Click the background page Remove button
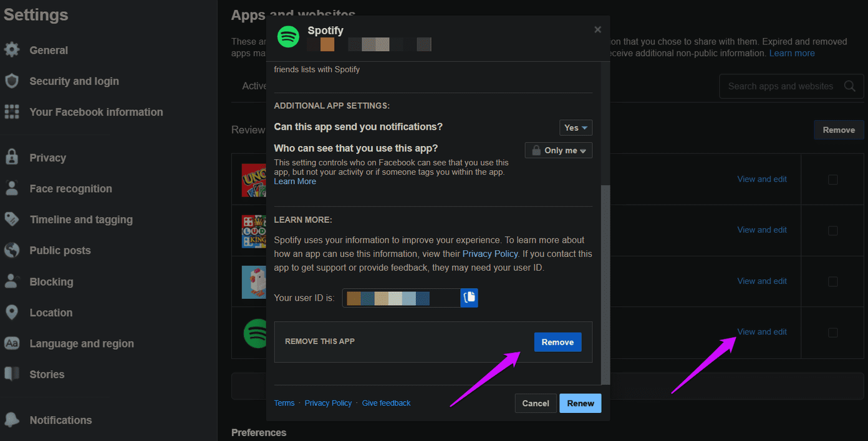This screenshot has height=441, width=868. 839,130
